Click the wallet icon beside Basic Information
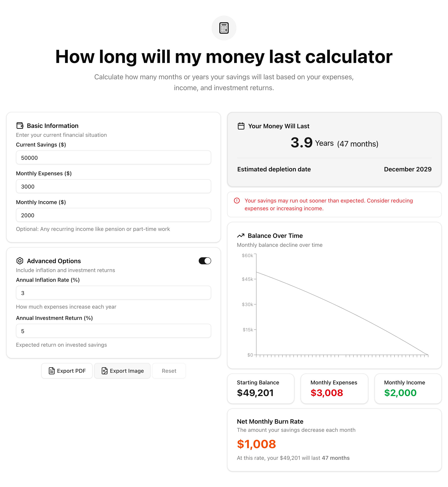Image resolution: width=448 pixels, height=487 pixels. pyautogui.click(x=20, y=125)
